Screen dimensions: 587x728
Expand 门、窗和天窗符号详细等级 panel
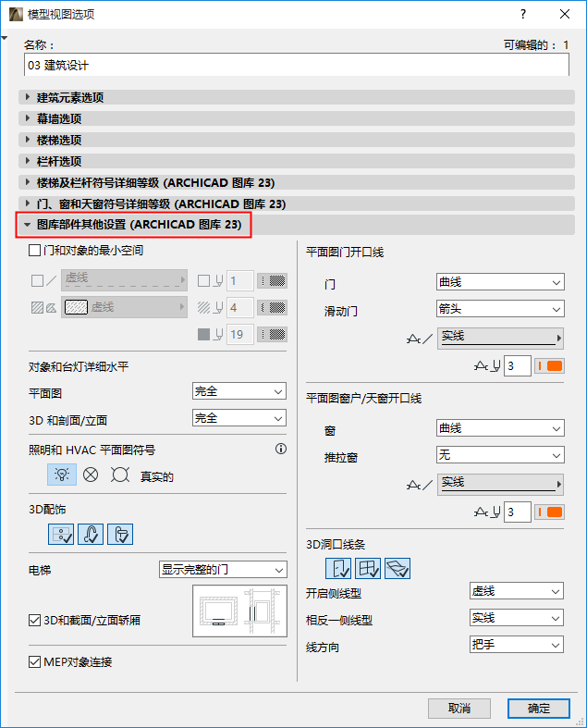(297, 204)
